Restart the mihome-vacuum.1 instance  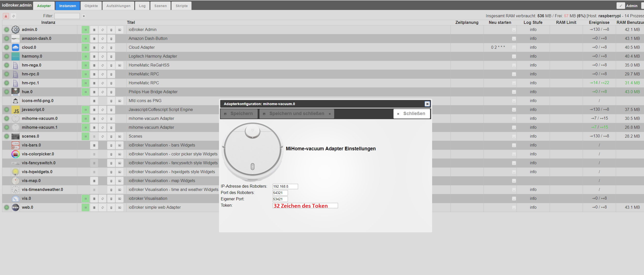coord(103,127)
